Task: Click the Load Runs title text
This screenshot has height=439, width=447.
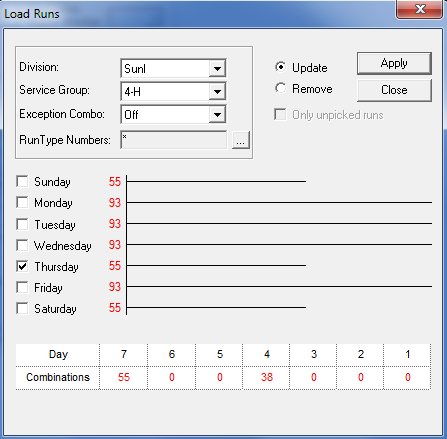Action: pos(32,14)
